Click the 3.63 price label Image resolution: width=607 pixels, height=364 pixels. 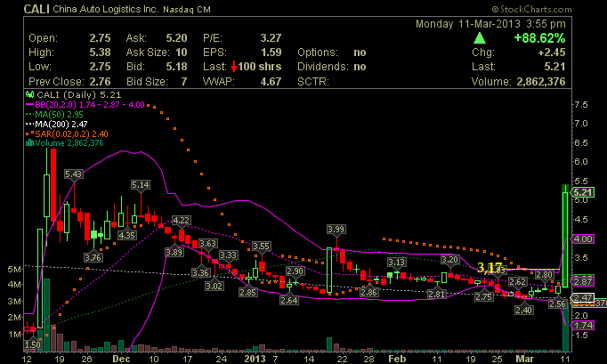pos(208,244)
